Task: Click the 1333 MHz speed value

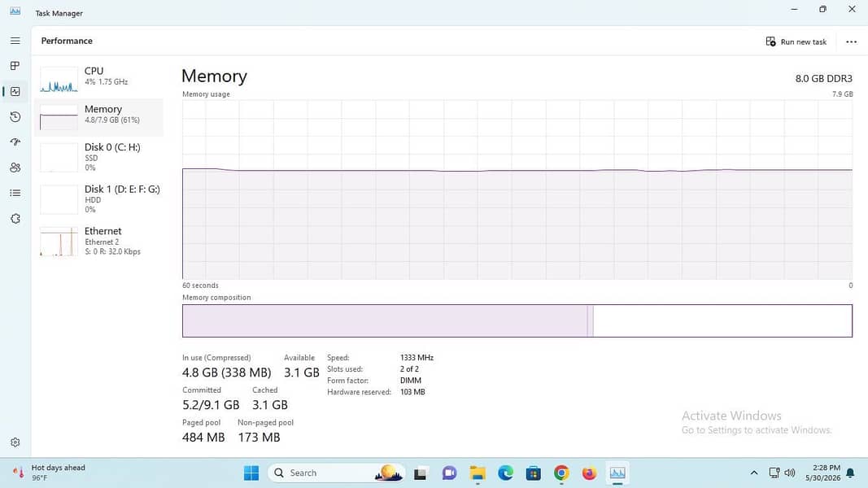Action: 417,358
